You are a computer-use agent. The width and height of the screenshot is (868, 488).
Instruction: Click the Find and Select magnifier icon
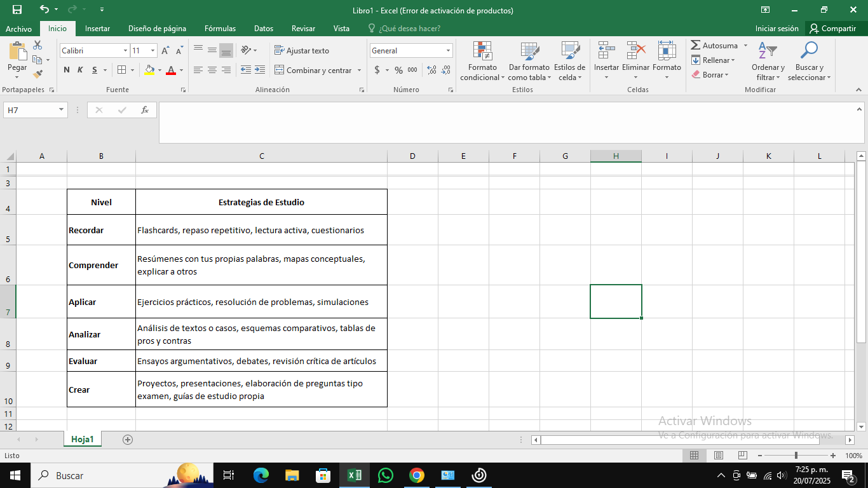[x=809, y=51]
